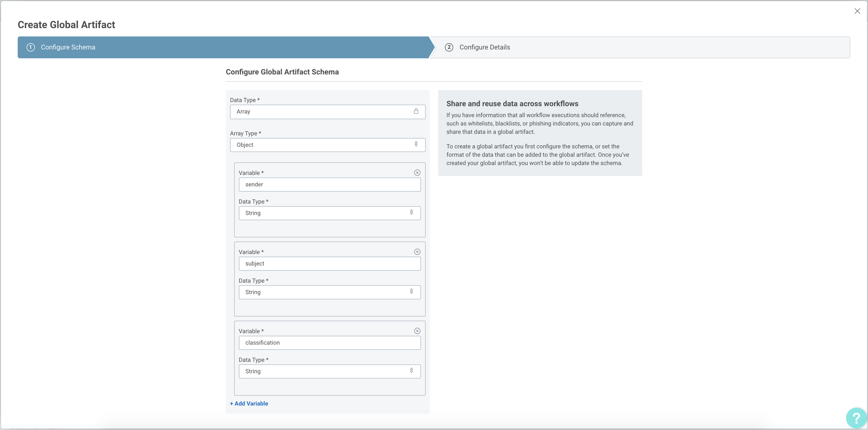This screenshot has width=868, height=430.
Task: Open classification's Data Type dropdown
Action: [x=329, y=371]
